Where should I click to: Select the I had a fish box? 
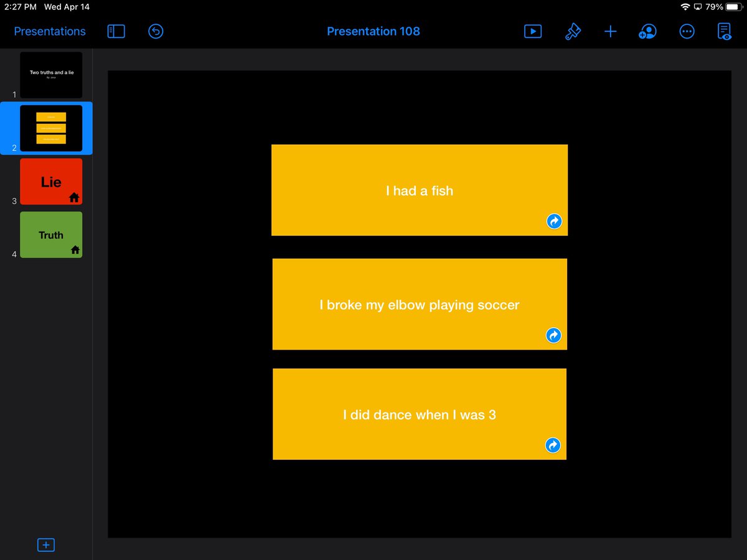coord(420,190)
